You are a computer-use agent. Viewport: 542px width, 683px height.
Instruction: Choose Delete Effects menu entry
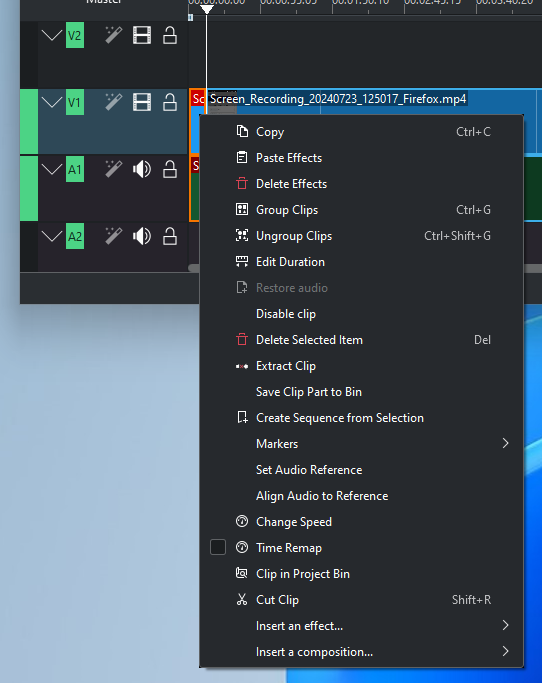point(362,184)
